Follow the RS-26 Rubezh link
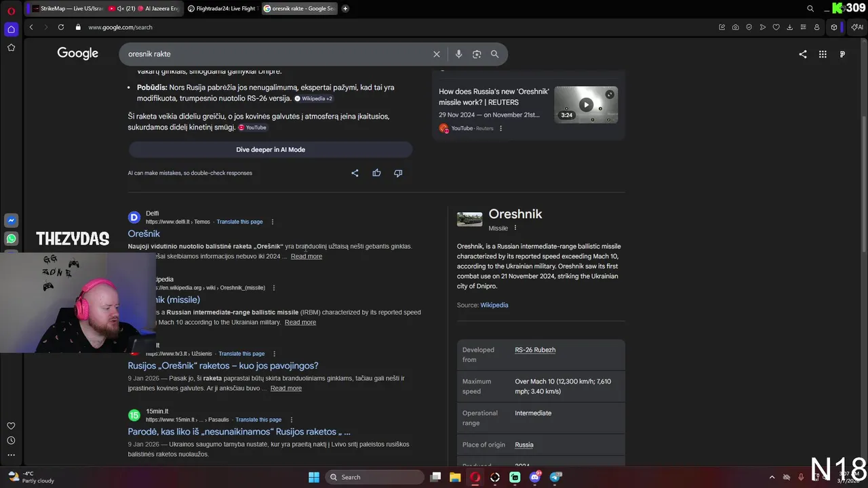 click(x=535, y=350)
